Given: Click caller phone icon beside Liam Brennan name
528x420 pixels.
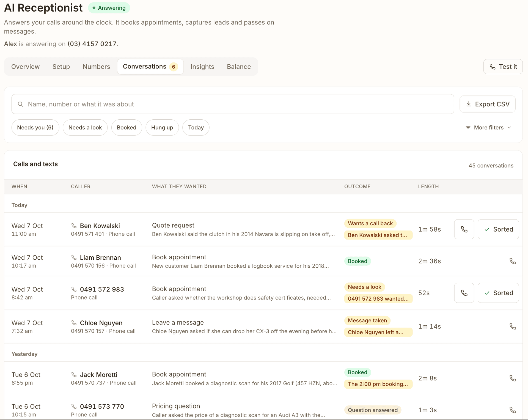Looking at the screenshot, I should pos(74,257).
